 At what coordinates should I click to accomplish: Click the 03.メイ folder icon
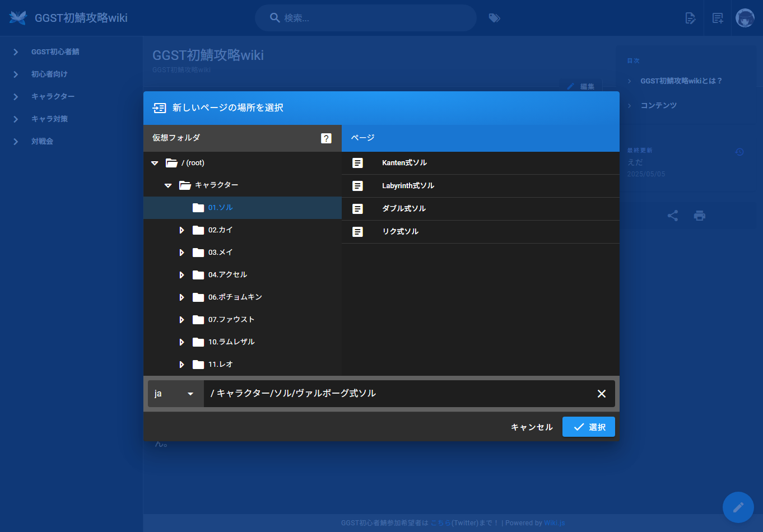[198, 253]
